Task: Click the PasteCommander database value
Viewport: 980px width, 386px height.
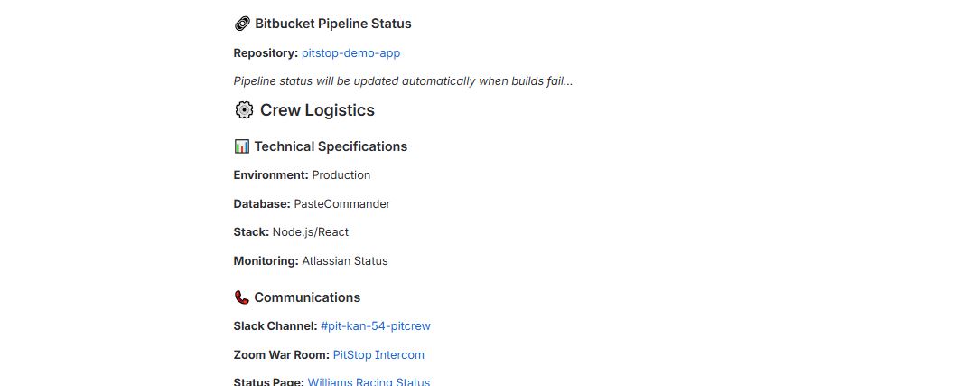Action: tap(341, 203)
